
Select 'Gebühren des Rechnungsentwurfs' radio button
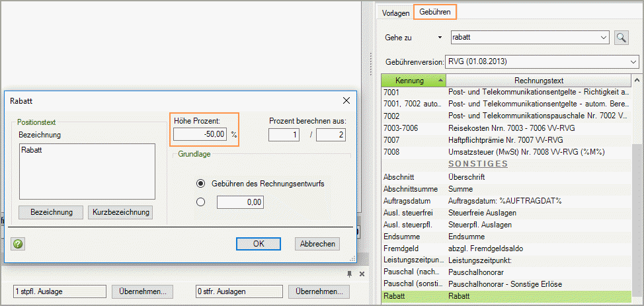pos(201,183)
